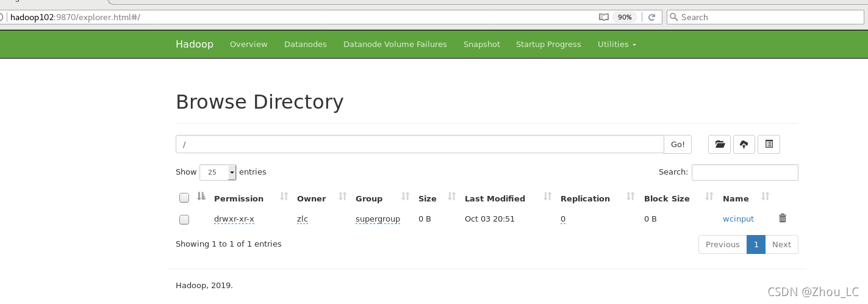Open Datanode Volume Failures page
The height and width of the screenshot is (304, 868).
[395, 44]
